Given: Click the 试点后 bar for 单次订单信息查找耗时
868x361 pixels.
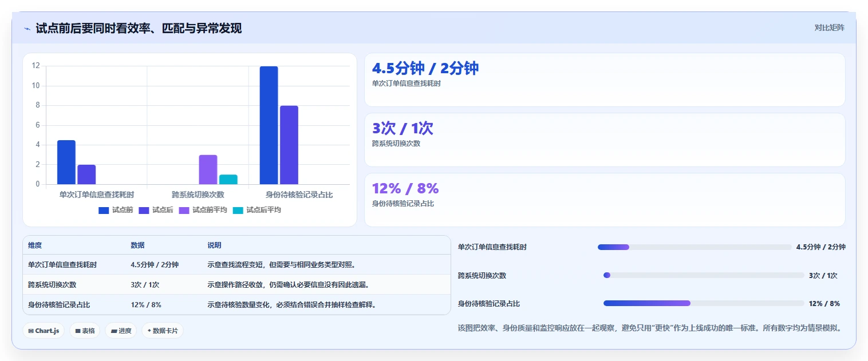Looking at the screenshot, I should coord(86,174).
